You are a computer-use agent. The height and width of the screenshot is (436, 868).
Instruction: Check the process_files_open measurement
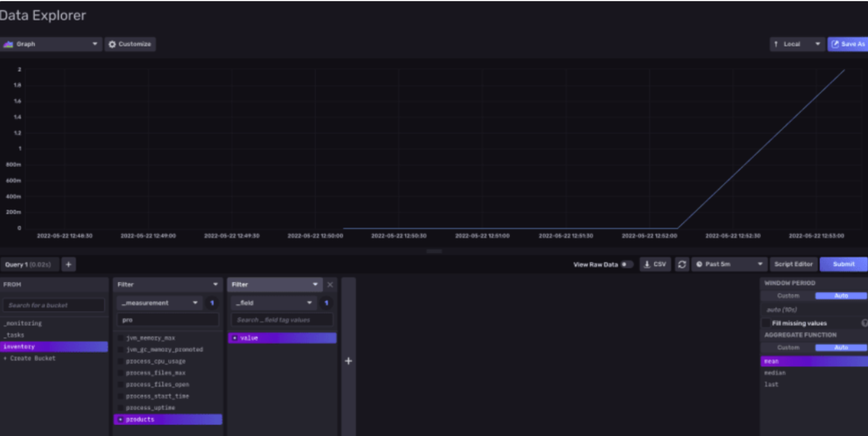click(121, 384)
